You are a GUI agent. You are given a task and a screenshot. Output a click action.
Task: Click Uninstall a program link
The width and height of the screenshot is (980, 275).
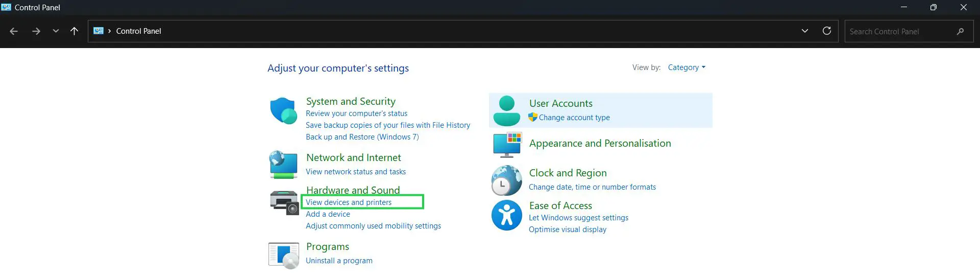[x=339, y=261]
